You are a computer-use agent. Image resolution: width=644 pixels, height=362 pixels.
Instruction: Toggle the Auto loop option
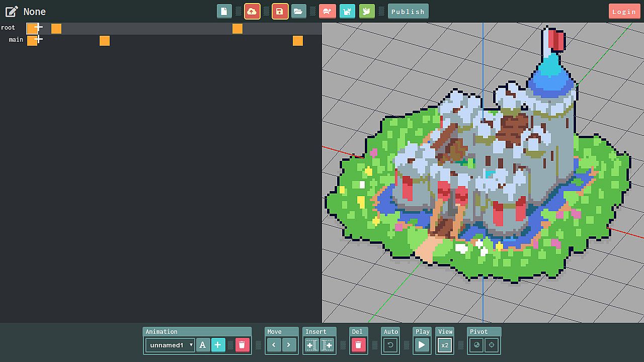(390, 345)
